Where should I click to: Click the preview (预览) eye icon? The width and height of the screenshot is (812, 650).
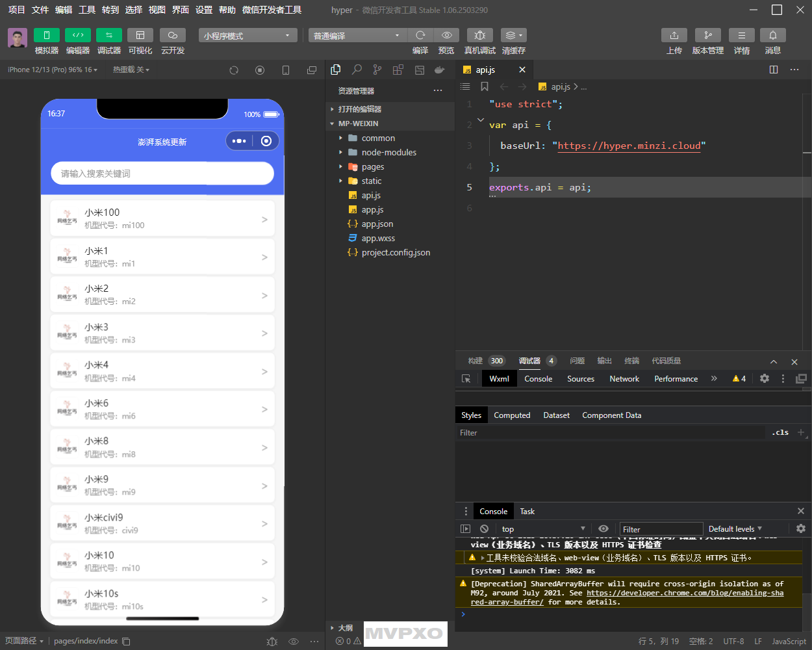[447, 35]
